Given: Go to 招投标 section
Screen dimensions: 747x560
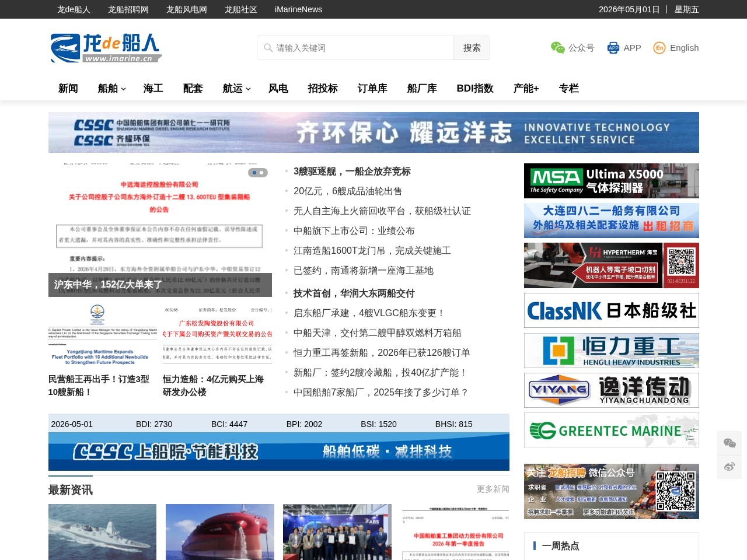Looking at the screenshot, I should coord(323,89).
